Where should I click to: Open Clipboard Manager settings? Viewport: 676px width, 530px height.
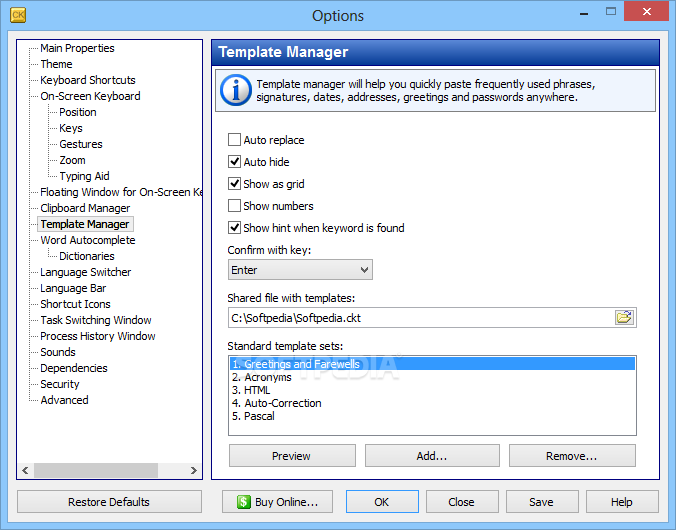click(x=85, y=208)
